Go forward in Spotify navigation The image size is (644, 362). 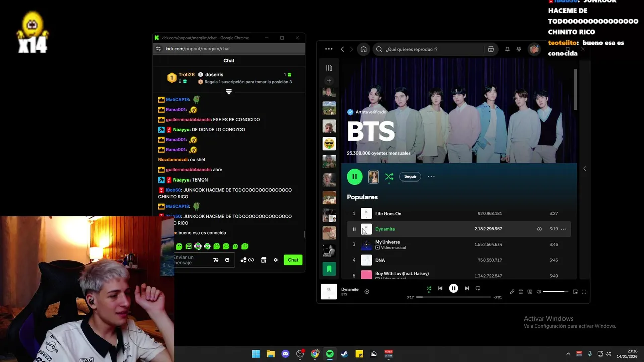351,49
